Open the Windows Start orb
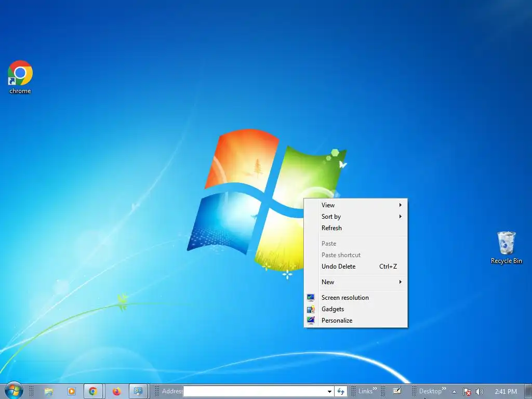 [x=14, y=391]
